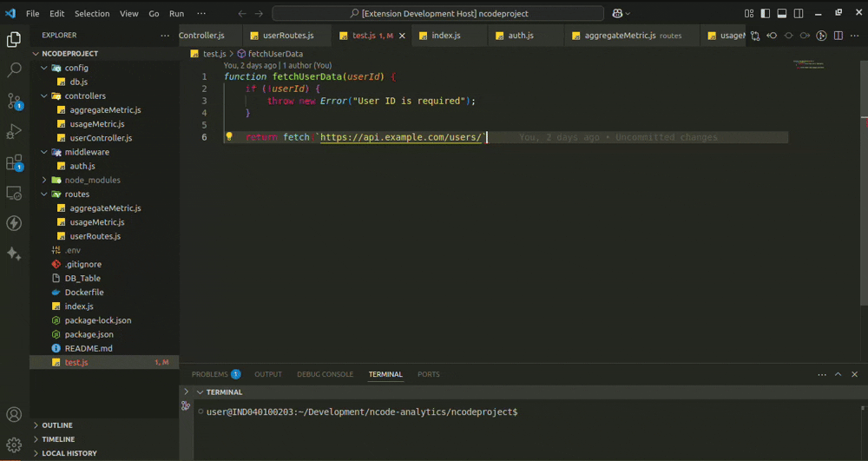Toggle the bottom panel visibility
The width and height of the screenshot is (868, 461).
[782, 13]
